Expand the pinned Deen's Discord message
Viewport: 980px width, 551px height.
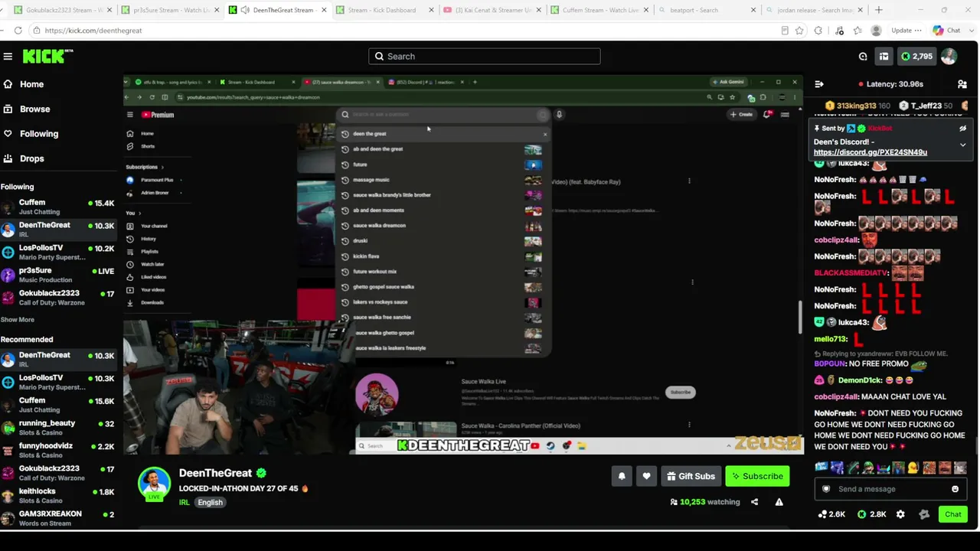[x=962, y=145]
